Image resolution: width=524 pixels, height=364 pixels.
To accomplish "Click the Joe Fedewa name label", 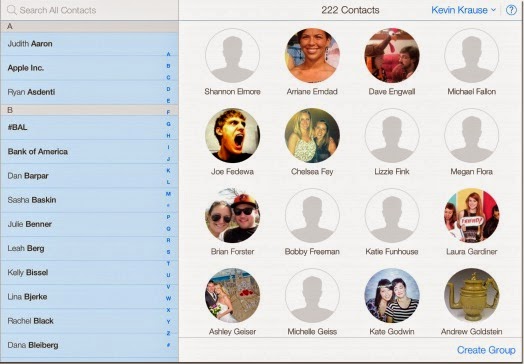I will pyautogui.click(x=233, y=172).
